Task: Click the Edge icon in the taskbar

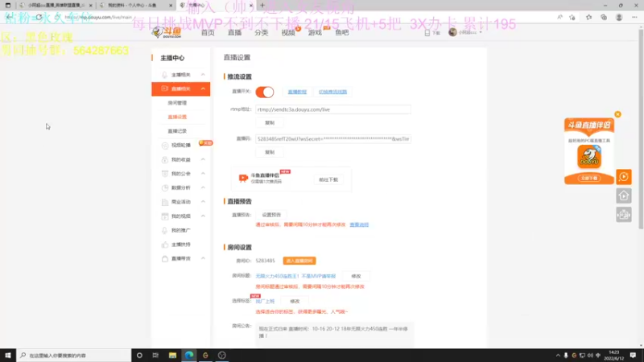Action: (x=189, y=355)
